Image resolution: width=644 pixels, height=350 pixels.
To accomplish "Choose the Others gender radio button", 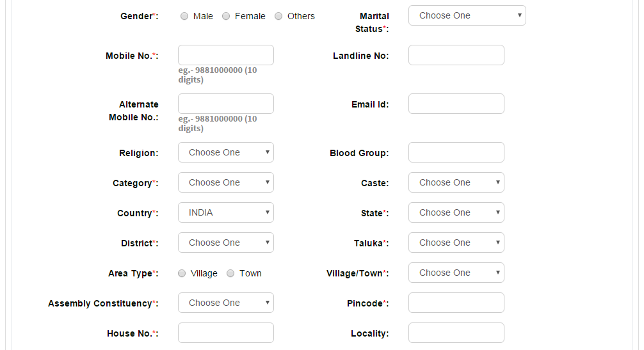I will point(278,16).
